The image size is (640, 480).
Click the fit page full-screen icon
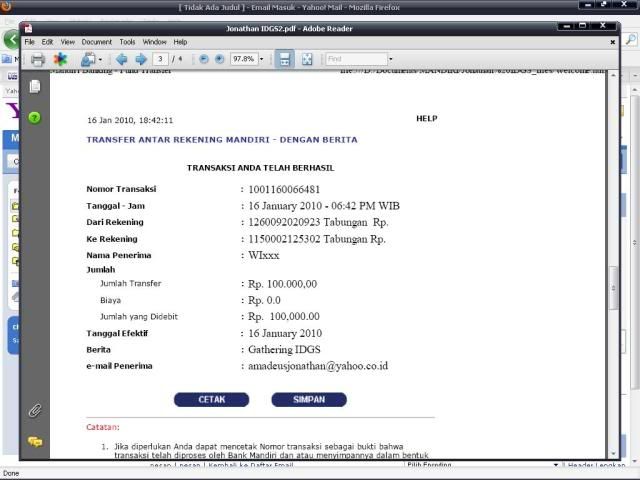coord(307,60)
